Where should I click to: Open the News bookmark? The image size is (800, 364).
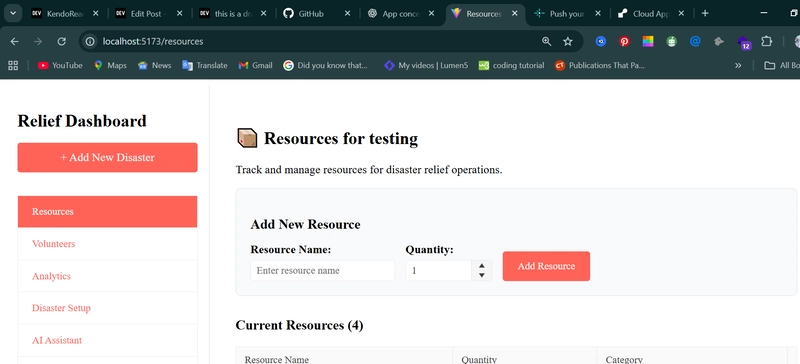click(x=155, y=65)
